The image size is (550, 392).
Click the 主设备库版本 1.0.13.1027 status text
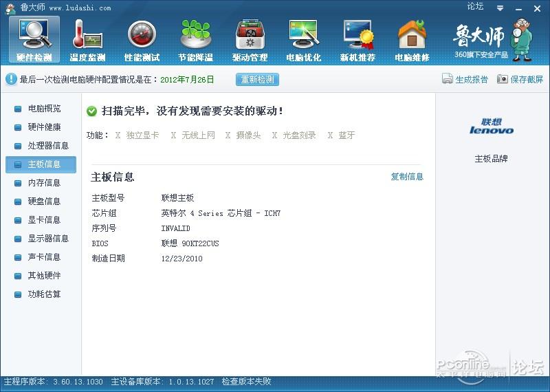pyautogui.click(x=162, y=382)
